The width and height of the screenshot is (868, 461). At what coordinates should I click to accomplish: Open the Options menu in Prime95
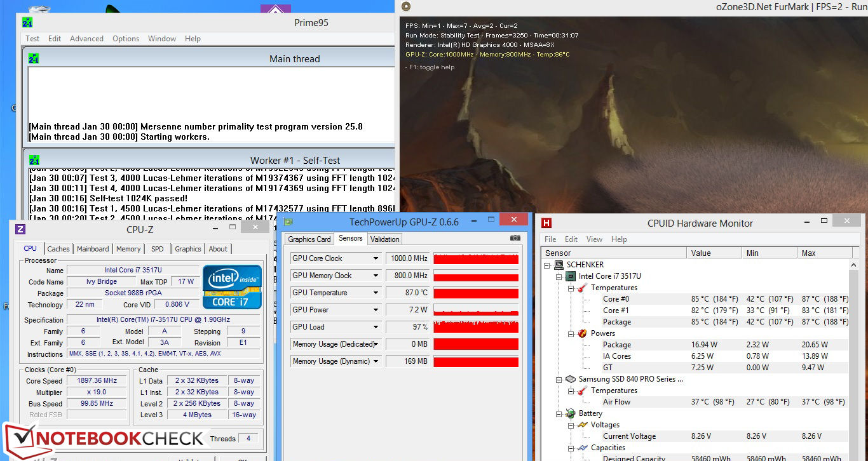tap(126, 39)
